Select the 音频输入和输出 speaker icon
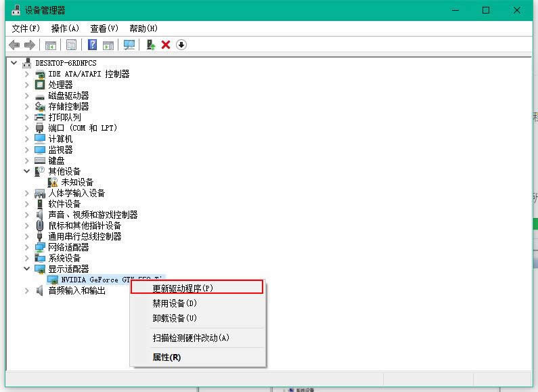 tap(40, 290)
